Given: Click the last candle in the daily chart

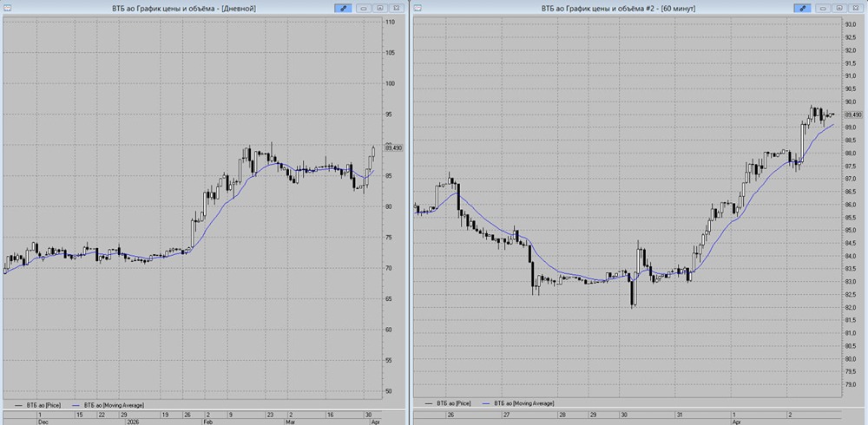Looking at the screenshot, I should pos(373,152).
